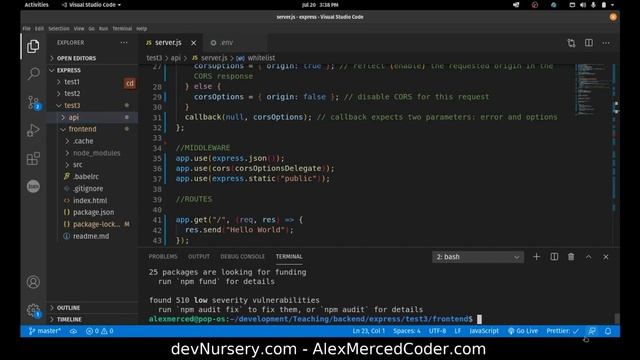The height and width of the screenshot is (360, 640).
Task: Open editor more actions ellipsis
Action: click(606, 43)
